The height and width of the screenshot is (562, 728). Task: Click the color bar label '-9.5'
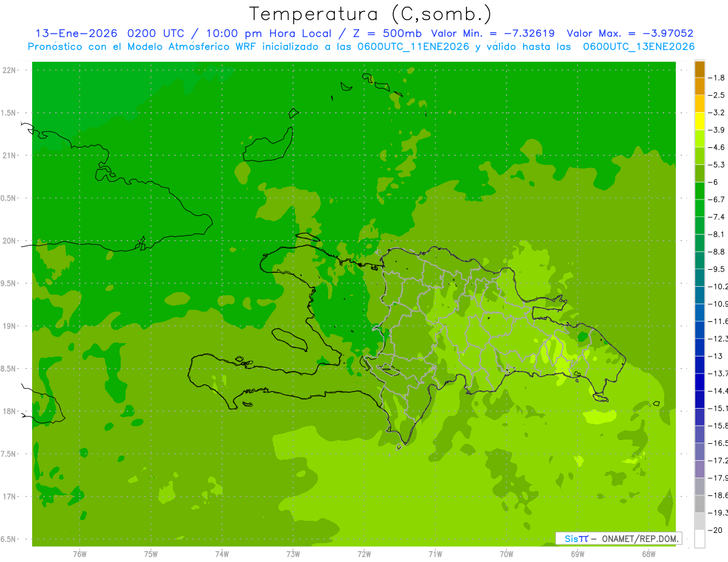[x=716, y=269]
